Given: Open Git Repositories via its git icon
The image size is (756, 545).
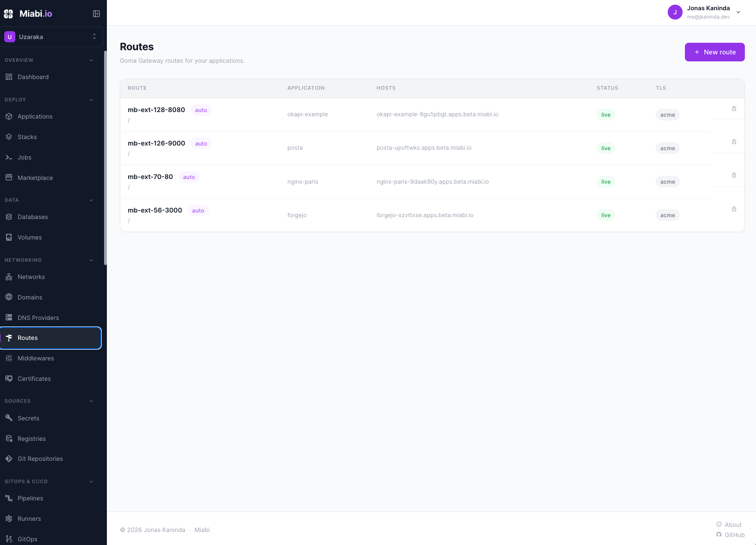Looking at the screenshot, I should (9, 459).
